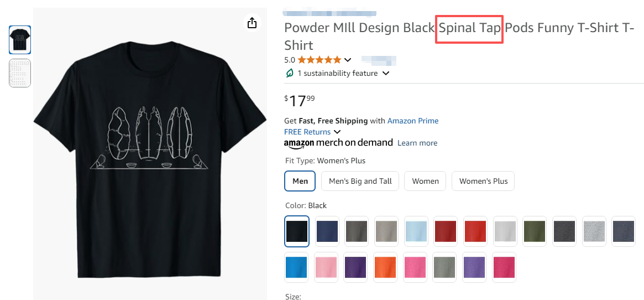Click the green sustainability leaf icon
Viewport: 644px width, 300px height.
pyautogui.click(x=289, y=73)
